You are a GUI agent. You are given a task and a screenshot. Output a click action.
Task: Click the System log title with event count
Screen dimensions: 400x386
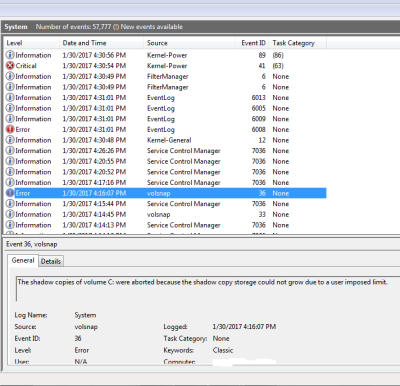pos(93,27)
